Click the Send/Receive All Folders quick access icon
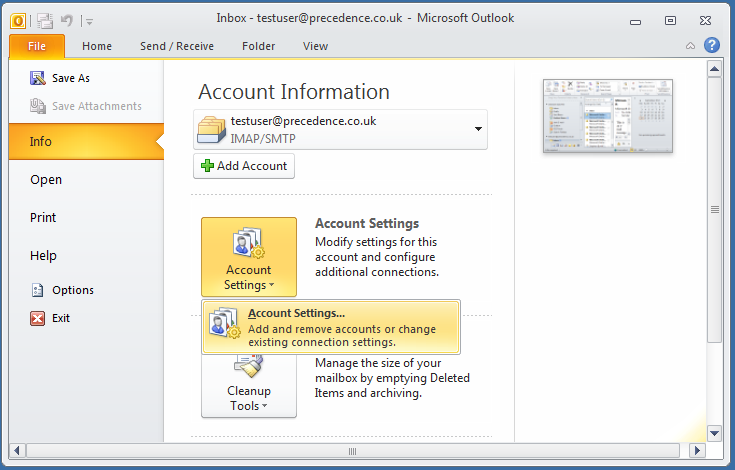735x470 pixels. pos(45,21)
